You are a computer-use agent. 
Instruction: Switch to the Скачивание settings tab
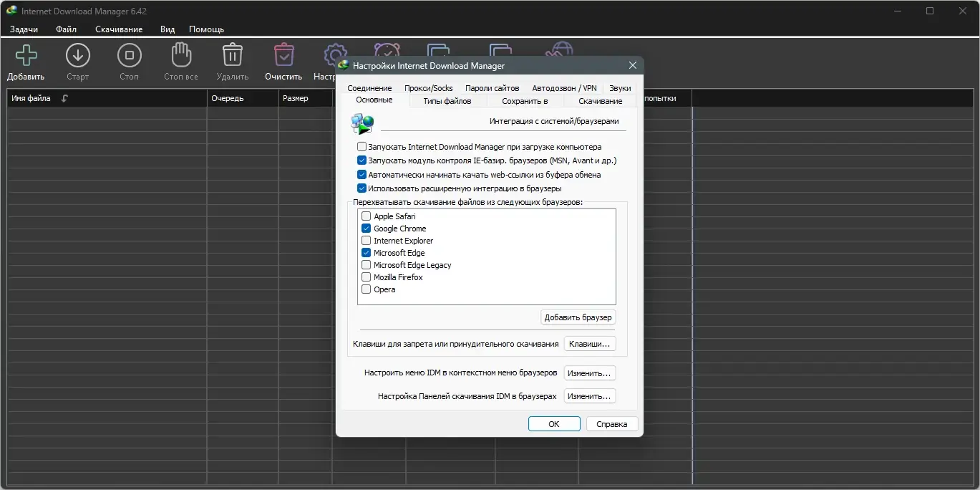(x=600, y=101)
